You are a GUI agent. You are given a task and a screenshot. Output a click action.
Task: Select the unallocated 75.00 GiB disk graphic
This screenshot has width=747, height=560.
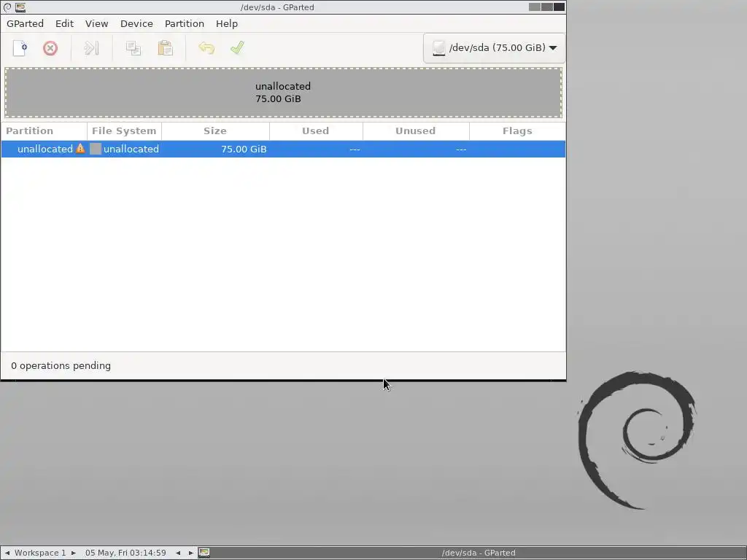coord(284,93)
